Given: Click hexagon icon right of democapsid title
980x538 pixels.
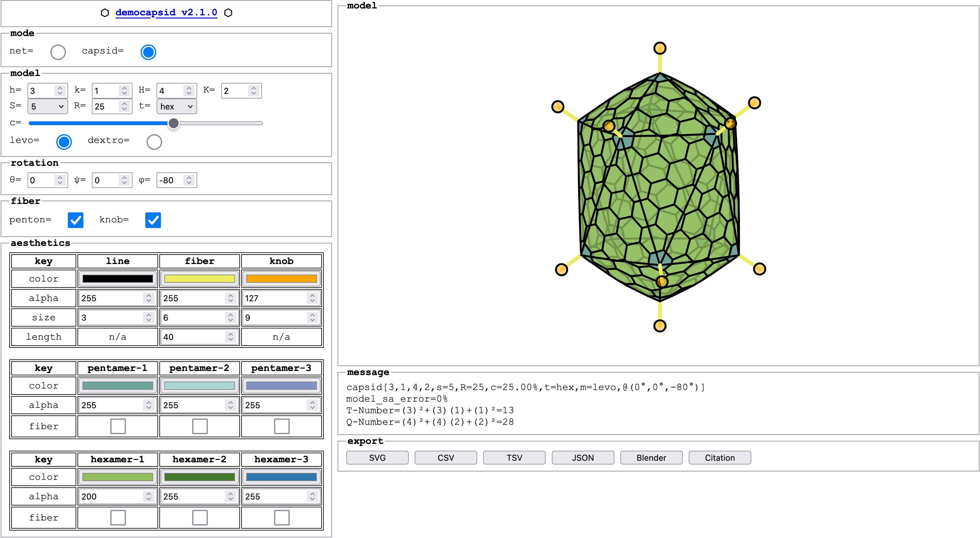Looking at the screenshot, I should (228, 13).
